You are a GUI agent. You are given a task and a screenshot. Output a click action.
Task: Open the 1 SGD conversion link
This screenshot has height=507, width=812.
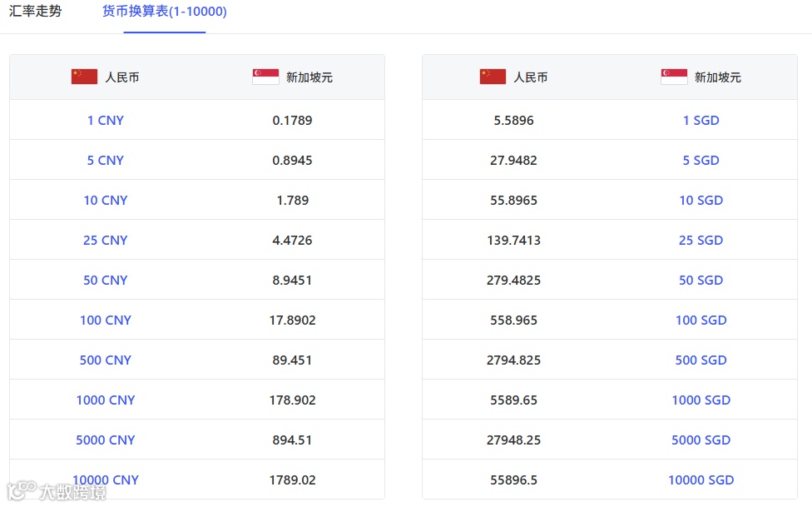tap(701, 120)
